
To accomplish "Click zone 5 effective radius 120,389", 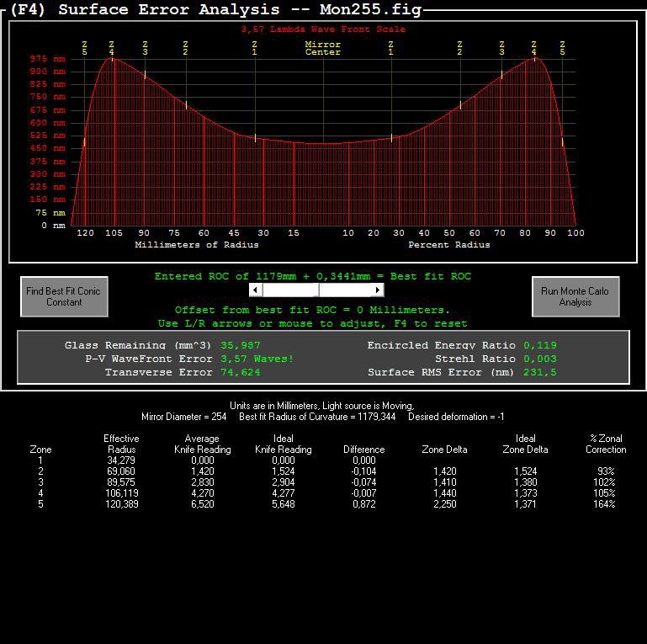I will pos(122,504).
